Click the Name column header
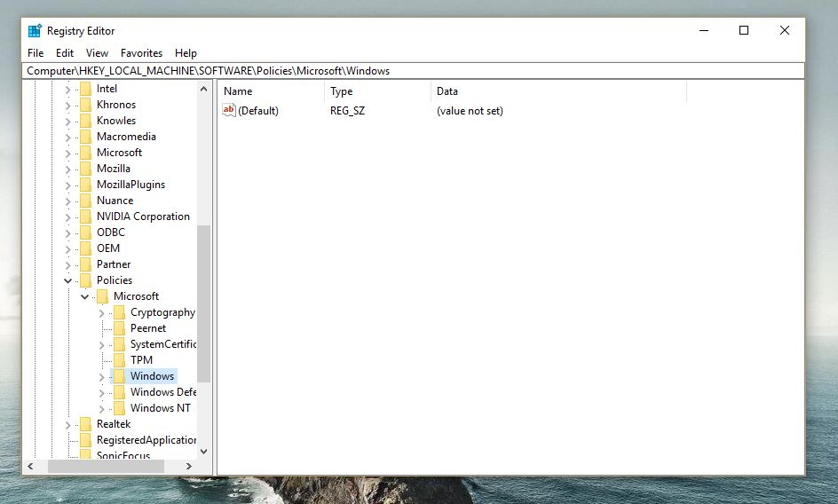The width and height of the screenshot is (838, 504). pos(271,91)
